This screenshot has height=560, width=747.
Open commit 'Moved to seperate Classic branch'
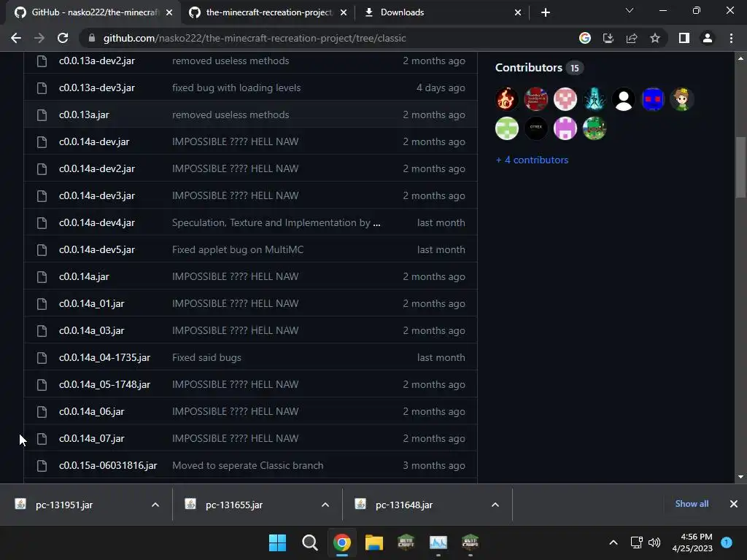(248, 466)
